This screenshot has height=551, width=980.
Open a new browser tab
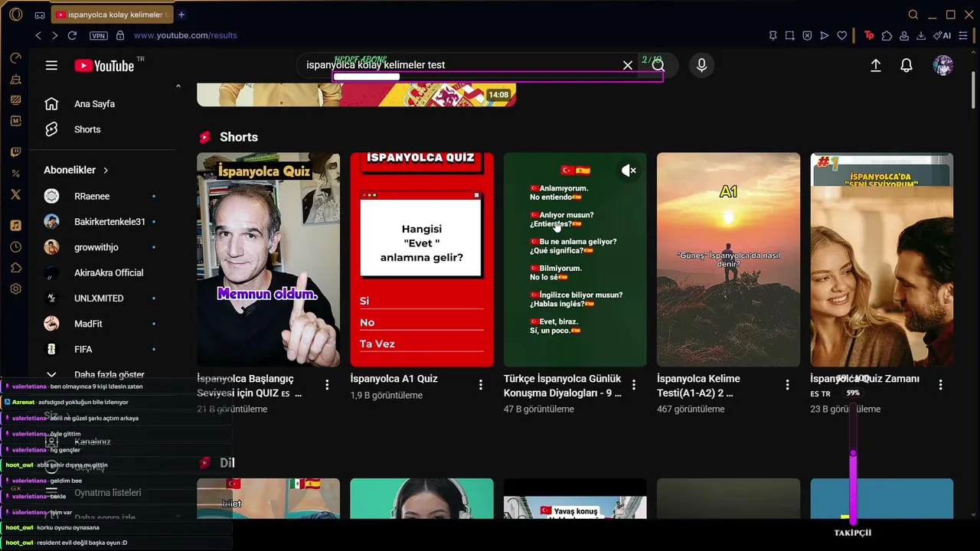click(181, 15)
